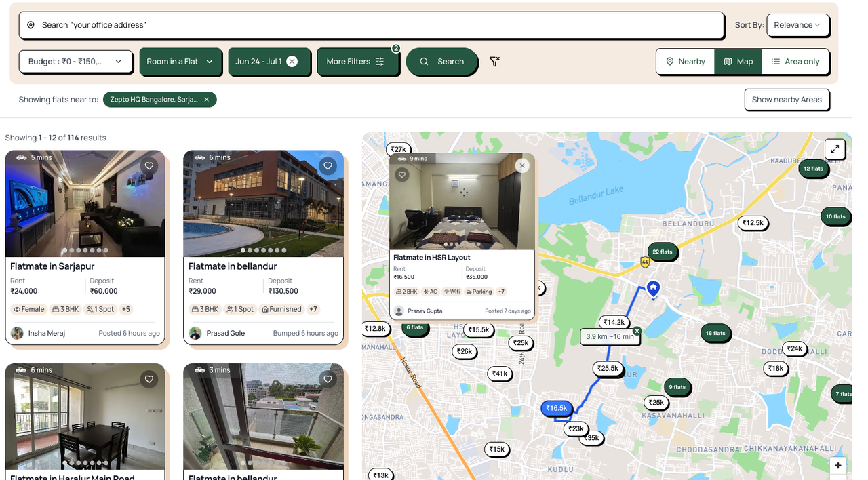868x480 pixels.
Task: Switch to the Nearby view tab
Action: [x=685, y=62]
